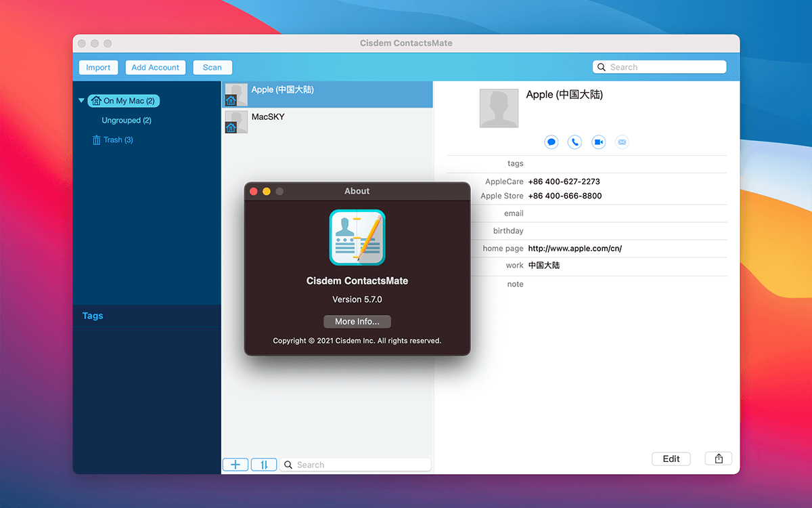Click the birthday field label in details
The width and height of the screenshot is (812, 508).
pyautogui.click(x=508, y=231)
